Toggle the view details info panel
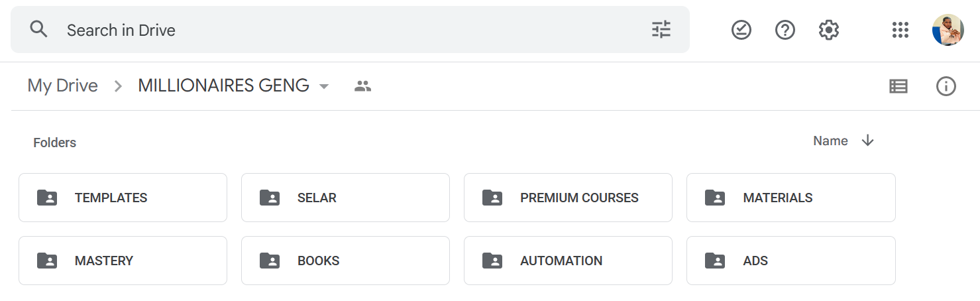 [x=946, y=86]
